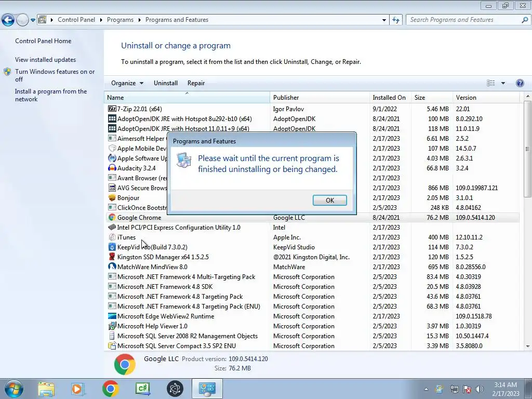532x399 pixels.
Task: Click the volume speaker tray icon
Action: coord(480,389)
